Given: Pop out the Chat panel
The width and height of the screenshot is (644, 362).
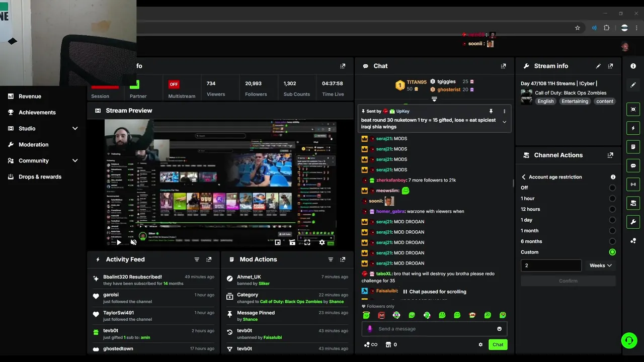Looking at the screenshot, I should [x=503, y=66].
